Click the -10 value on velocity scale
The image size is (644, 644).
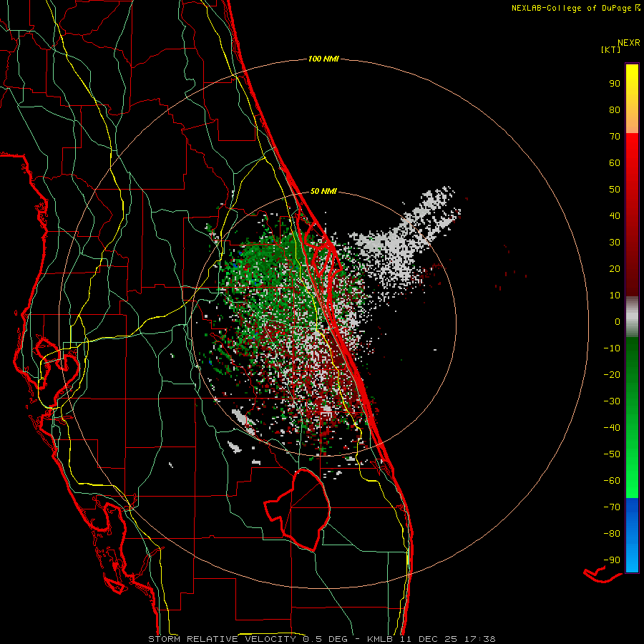(x=612, y=348)
